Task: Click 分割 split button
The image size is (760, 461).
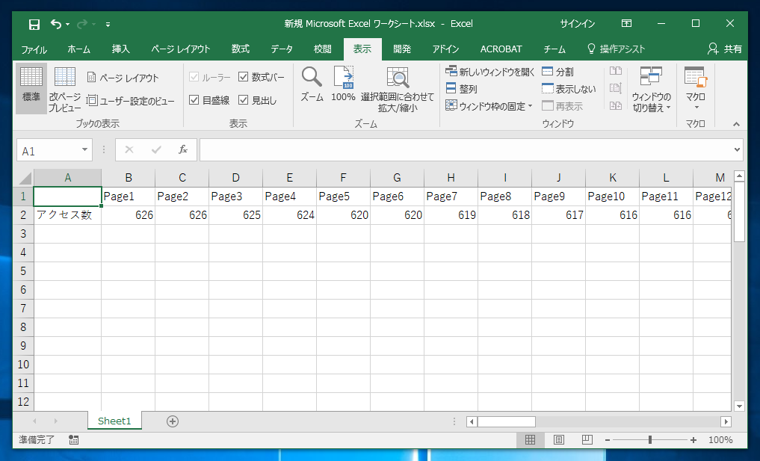Action: (557, 72)
